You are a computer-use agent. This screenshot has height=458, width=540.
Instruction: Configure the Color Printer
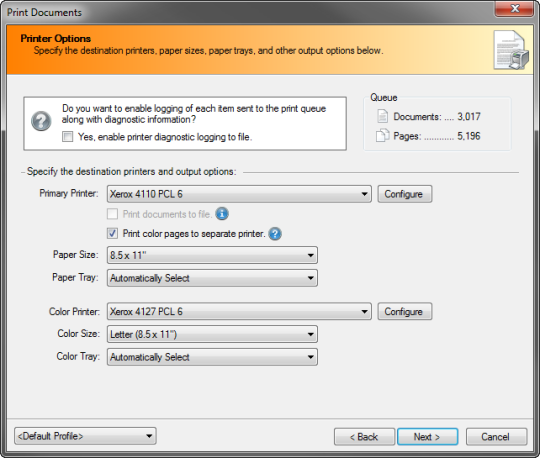pos(405,311)
